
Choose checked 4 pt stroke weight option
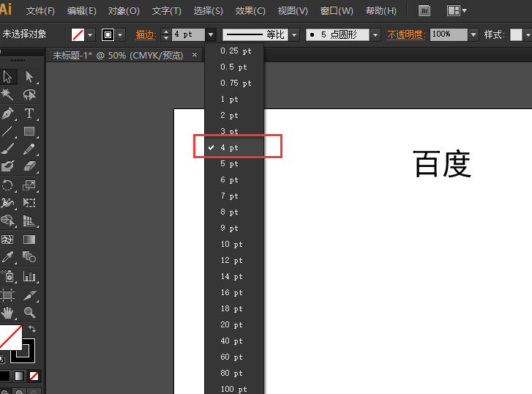[234, 147]
